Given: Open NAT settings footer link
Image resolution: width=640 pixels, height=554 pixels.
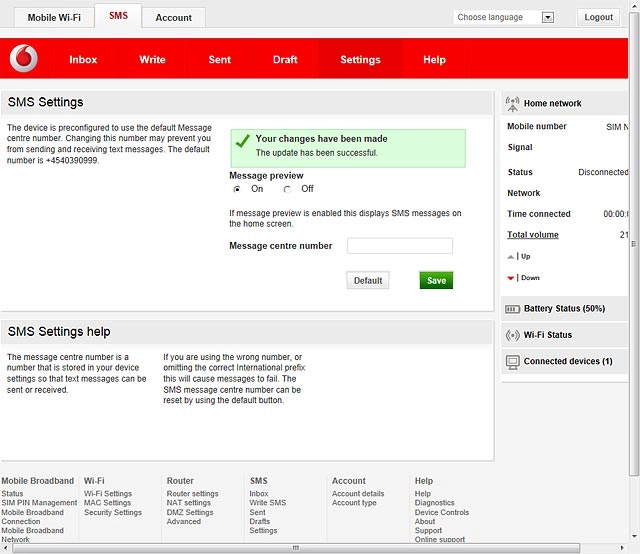Looking at the screenshot, I should coord(189,503).
